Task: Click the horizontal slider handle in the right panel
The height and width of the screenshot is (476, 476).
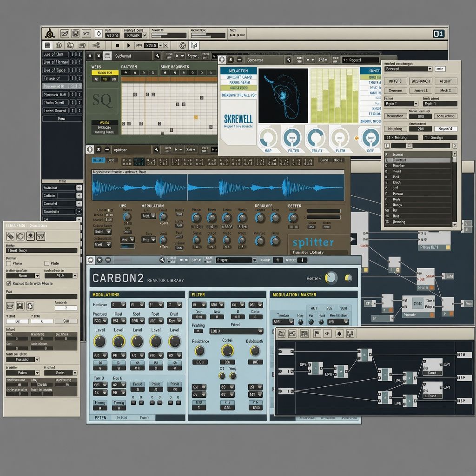Action: (x=409, y=145)
